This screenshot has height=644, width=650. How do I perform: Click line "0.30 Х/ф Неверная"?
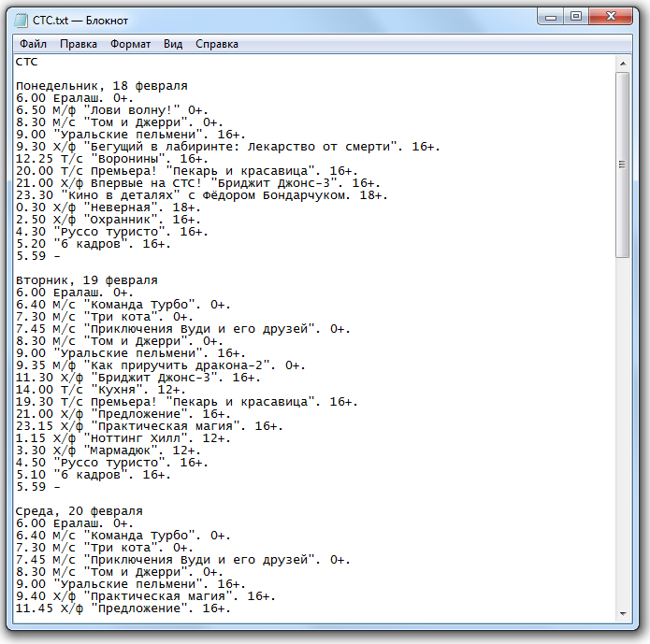pos(108,208)
